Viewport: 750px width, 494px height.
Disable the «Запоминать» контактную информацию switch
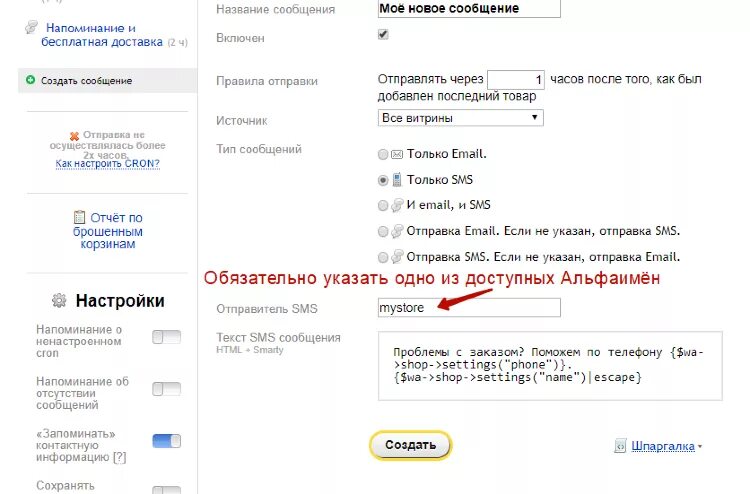coord(166,441)
